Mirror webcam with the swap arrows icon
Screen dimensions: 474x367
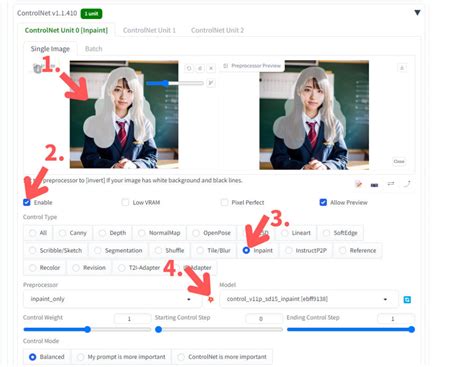[391, 184]
